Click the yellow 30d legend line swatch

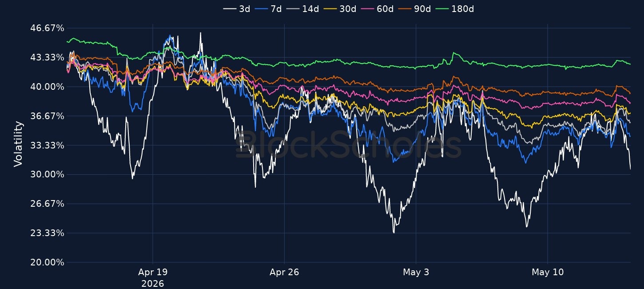[330, 8]
